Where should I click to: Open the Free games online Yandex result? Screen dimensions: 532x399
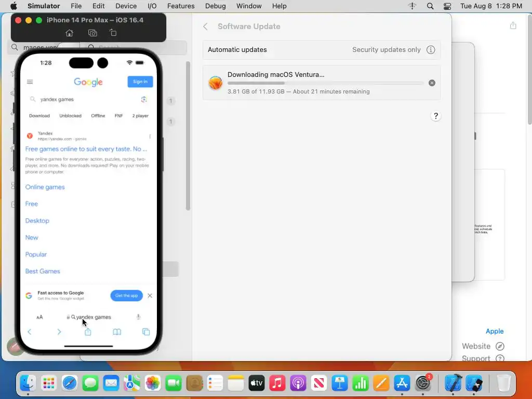tap(86, 149)
